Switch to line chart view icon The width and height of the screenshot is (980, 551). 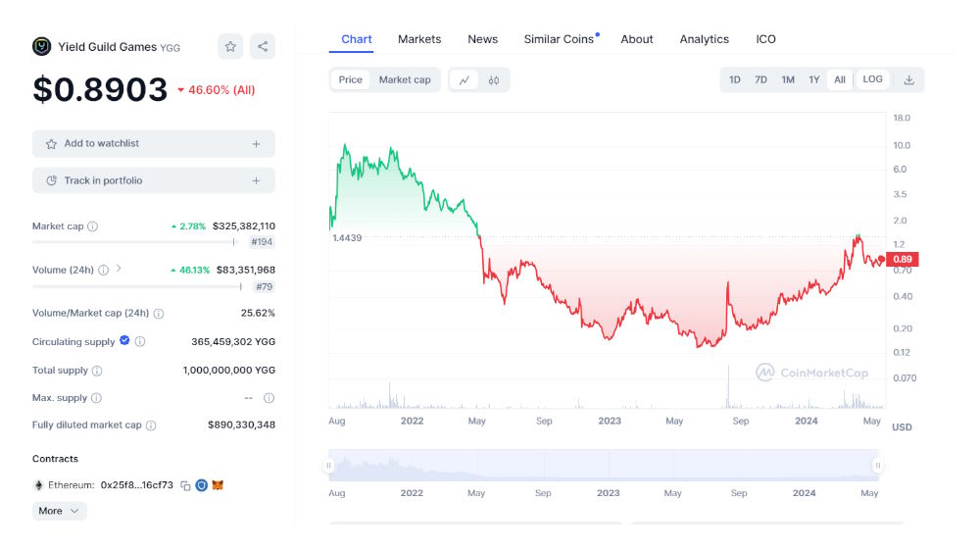click(465, 80)
